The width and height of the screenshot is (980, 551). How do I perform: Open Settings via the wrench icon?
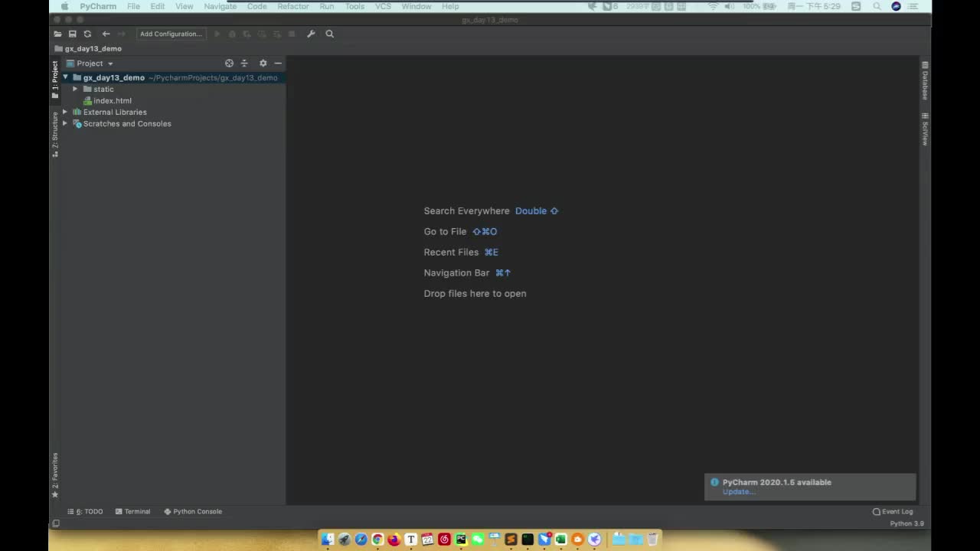click(x=311, y=34)
